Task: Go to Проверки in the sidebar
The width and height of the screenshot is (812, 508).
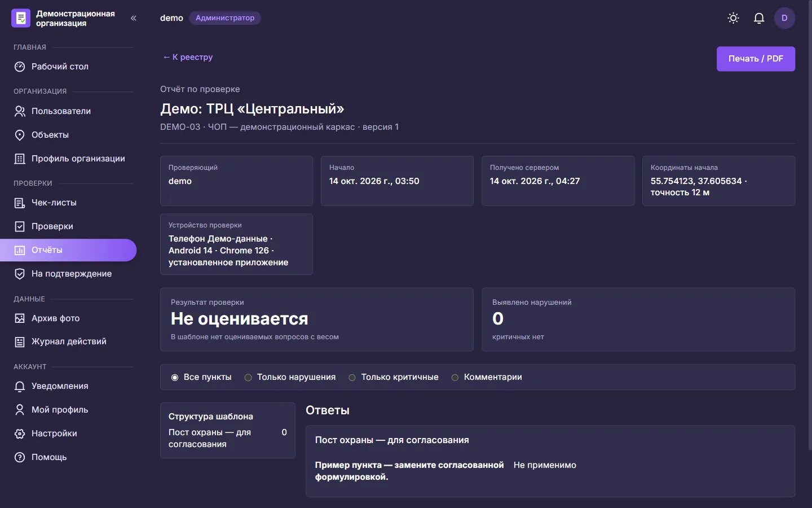Action: tap(68, 226)
